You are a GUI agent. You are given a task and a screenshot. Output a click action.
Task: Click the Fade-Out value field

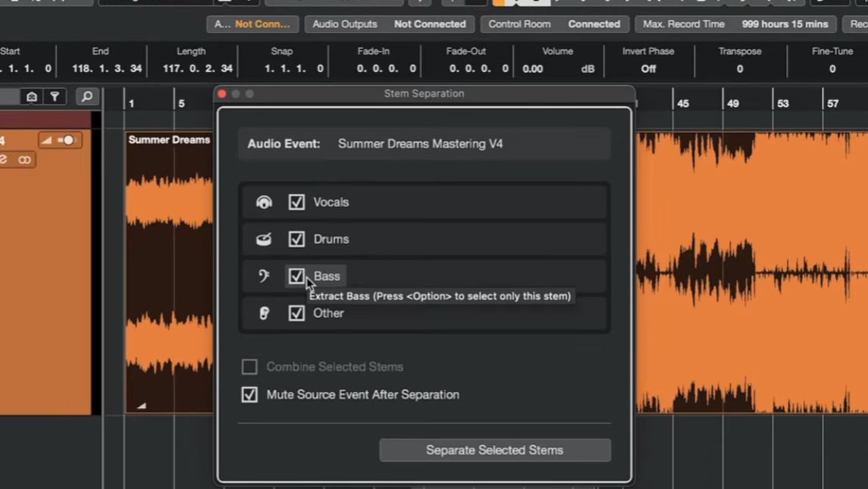479,69
